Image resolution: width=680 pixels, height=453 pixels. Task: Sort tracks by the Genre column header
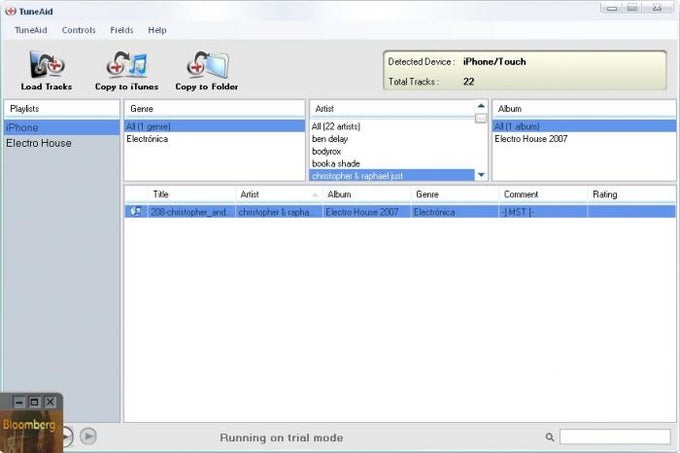455,194
